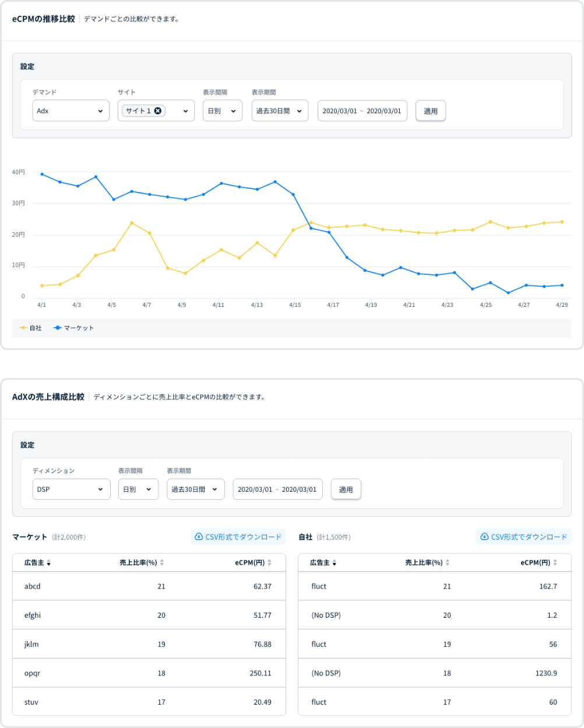584x728 pixels.
Task: Sort 自社 table by 広告主 column
Action: (x=335, y=563)
